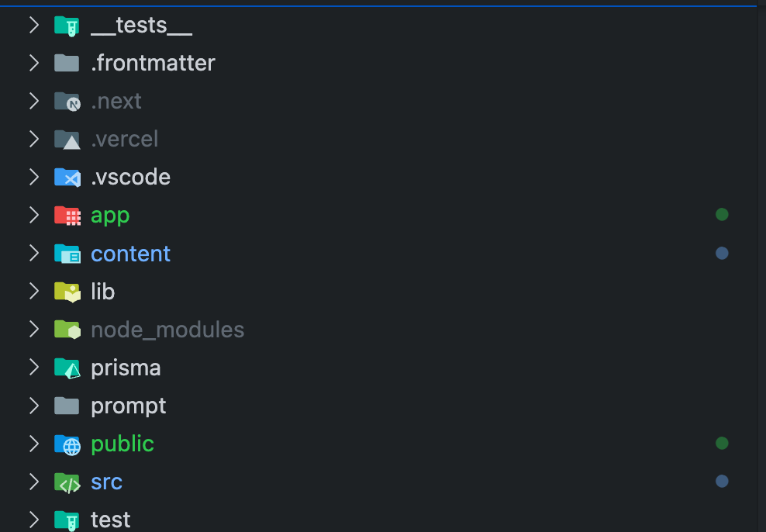The height and width of the screenshot is (532, 766).
Task: Click the green status dot beside app
Action: 722,215
